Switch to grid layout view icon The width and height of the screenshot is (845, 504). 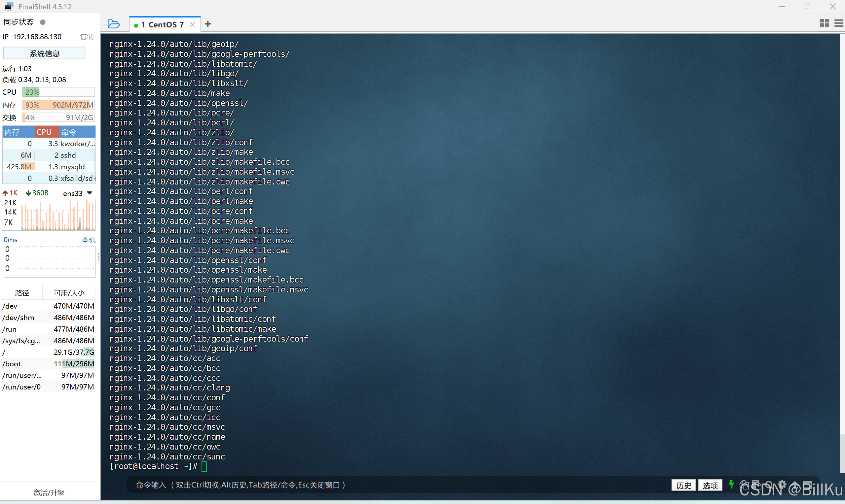tap(824, 23)
